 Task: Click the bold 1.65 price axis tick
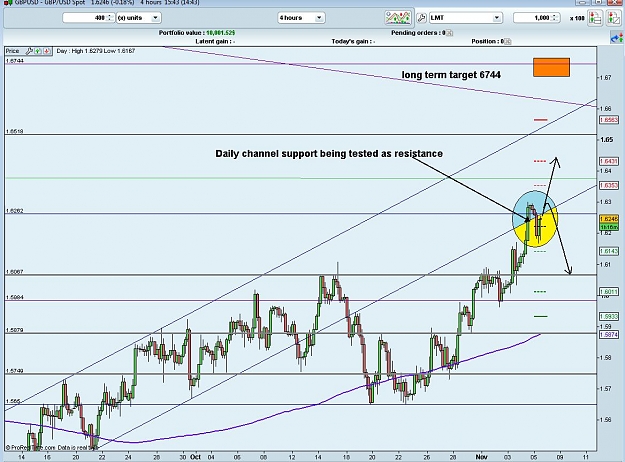607,140
